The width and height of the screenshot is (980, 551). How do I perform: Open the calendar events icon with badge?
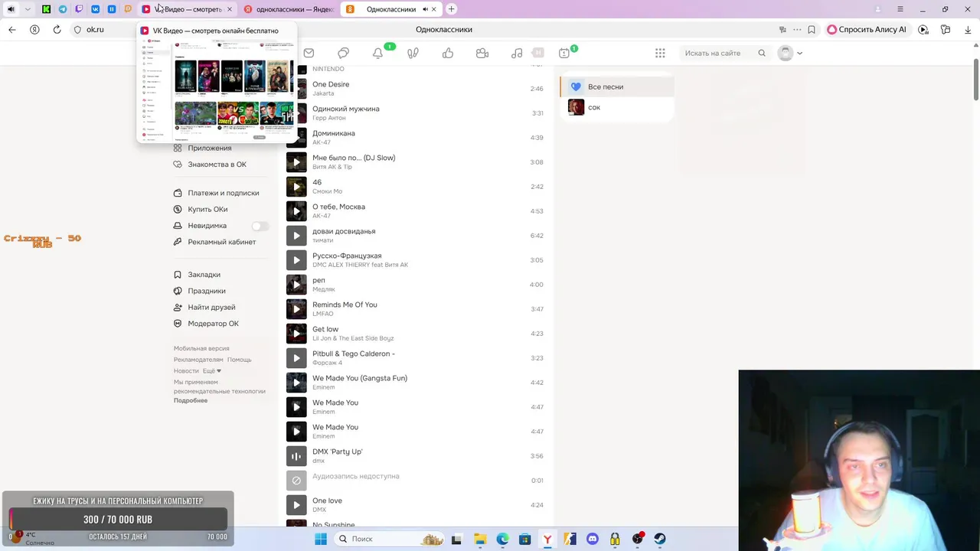pos(564,53)
